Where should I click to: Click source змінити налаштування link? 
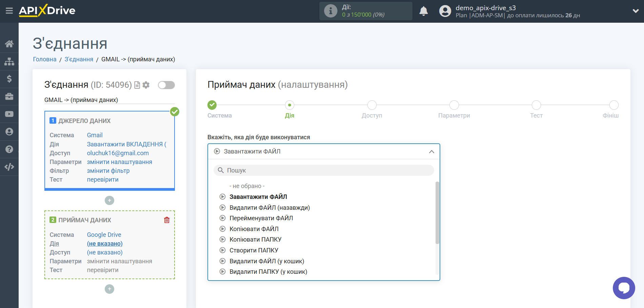pos(119,162)
